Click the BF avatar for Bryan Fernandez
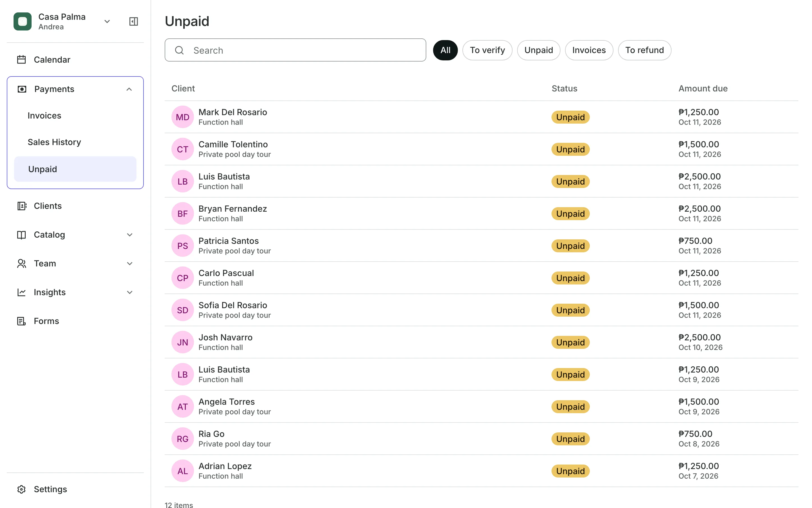Viewport: 812px width, 508px height. (x=182, y=214)
